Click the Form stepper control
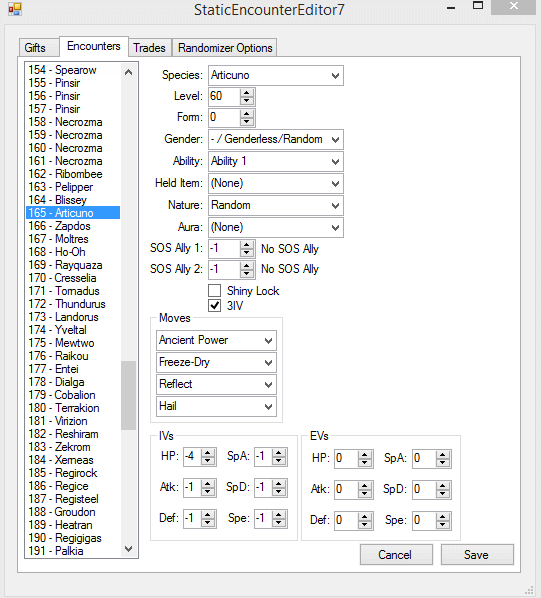The image size is (541, 598). (247, 117)
